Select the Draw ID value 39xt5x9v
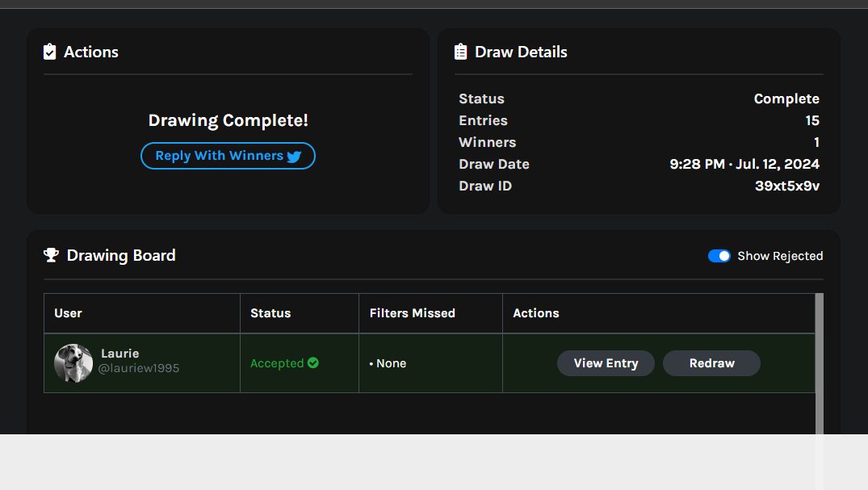 787,186
